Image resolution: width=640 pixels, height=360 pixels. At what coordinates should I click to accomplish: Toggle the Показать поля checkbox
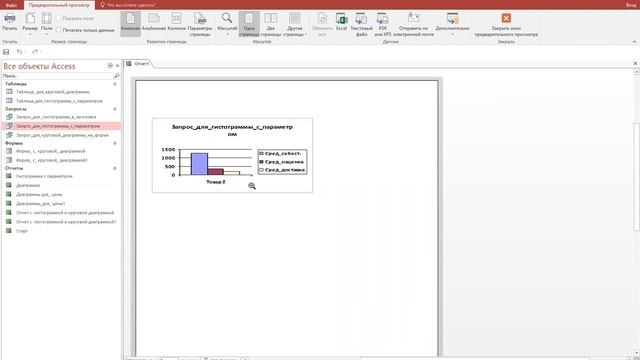click(74, 18)
